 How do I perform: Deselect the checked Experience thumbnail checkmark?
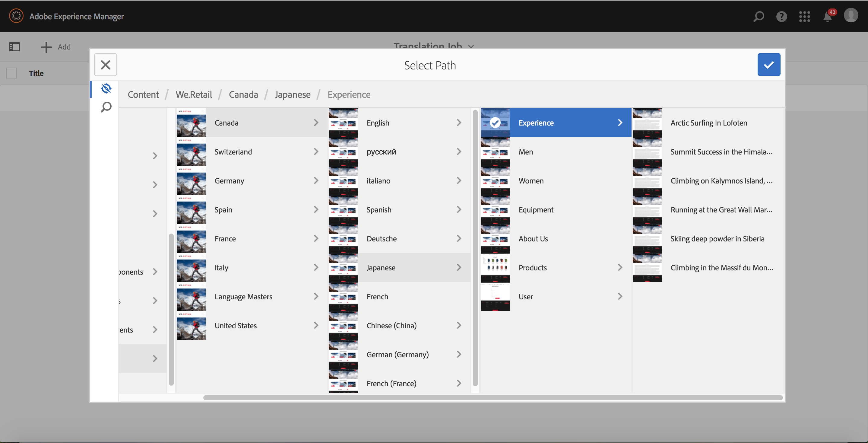pos(495,123)
